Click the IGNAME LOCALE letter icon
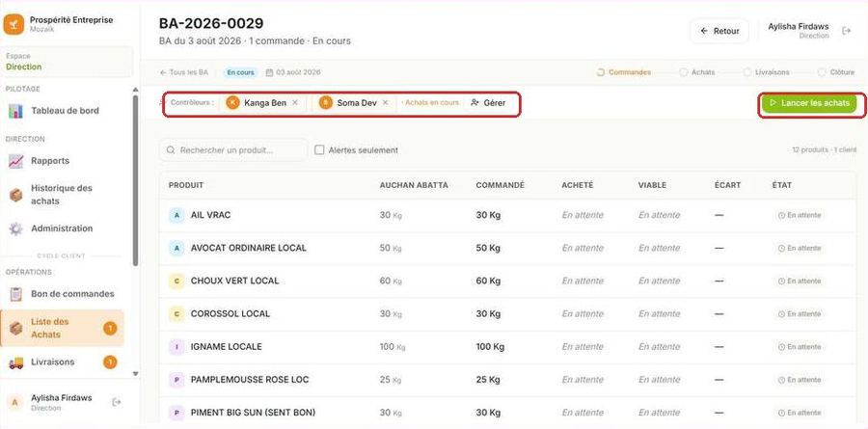The width and height of the screenshot is (868, 429). [x=176, y=347]
